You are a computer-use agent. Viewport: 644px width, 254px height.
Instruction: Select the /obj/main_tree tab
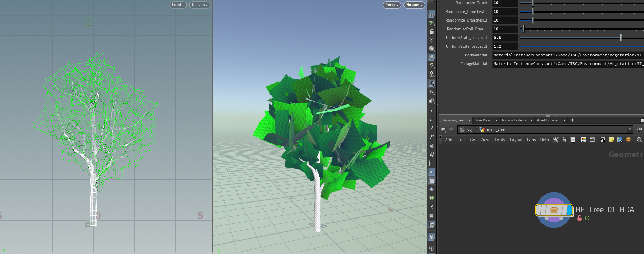[x=452, y=120]
